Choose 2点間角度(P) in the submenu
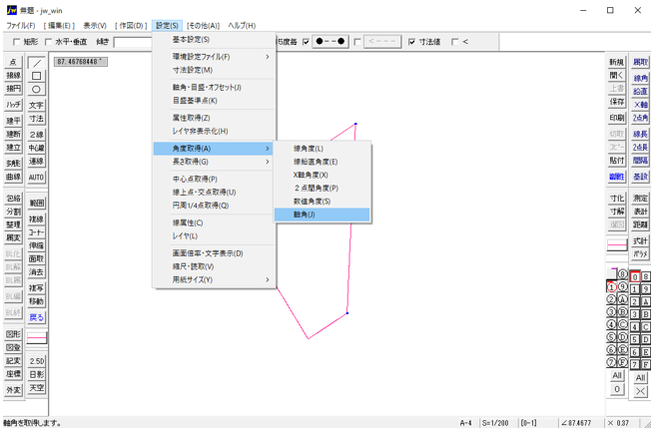Image resolution: width=657 pixels, height=433 pixels. point(322,188)
